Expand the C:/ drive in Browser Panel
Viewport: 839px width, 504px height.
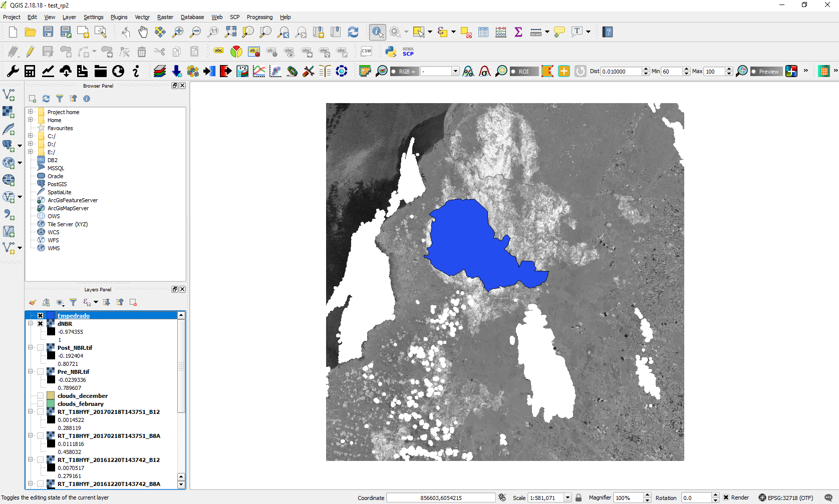point(31,136)
